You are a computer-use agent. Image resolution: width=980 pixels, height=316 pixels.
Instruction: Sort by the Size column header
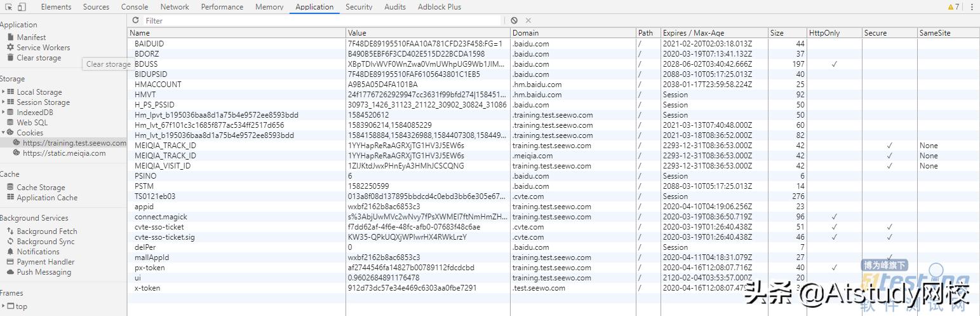(786, 32)
